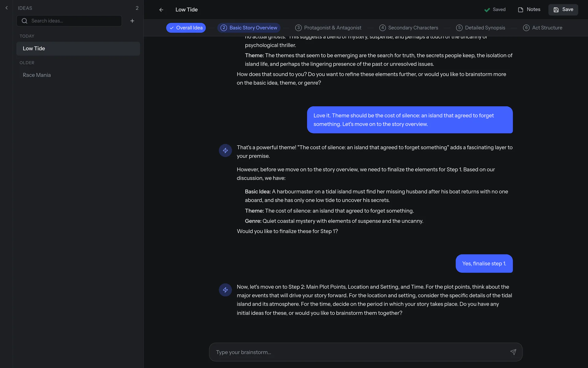The height and width of the screenshot is (368, 588).
Task: Go to Protagonist & Antagonist step
Action: (328, 28)
